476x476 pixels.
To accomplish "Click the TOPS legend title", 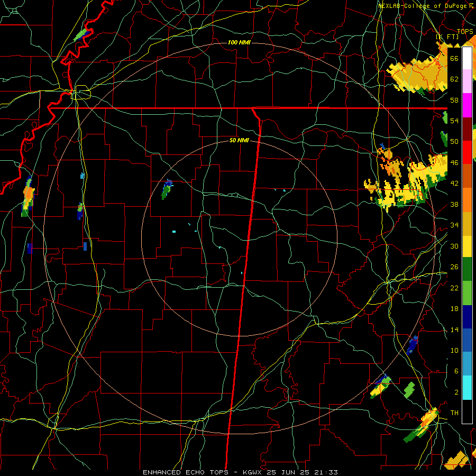I will (465, 32).
